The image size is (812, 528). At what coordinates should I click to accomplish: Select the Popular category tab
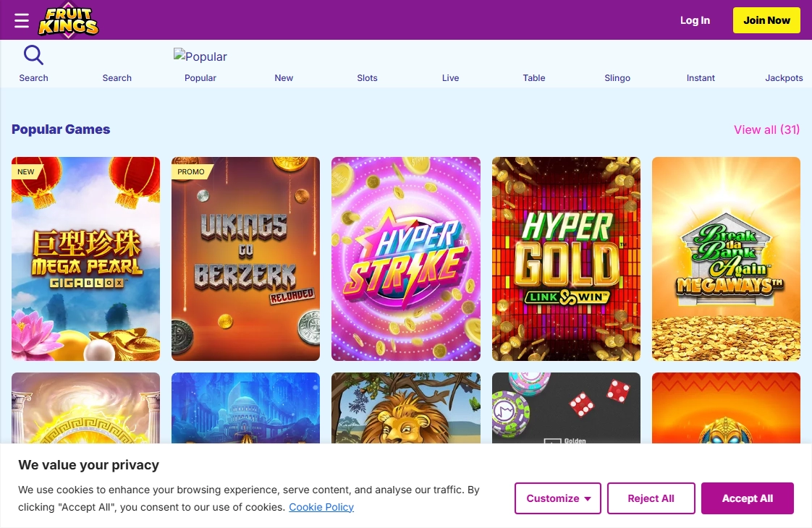(x=200, y=77)
